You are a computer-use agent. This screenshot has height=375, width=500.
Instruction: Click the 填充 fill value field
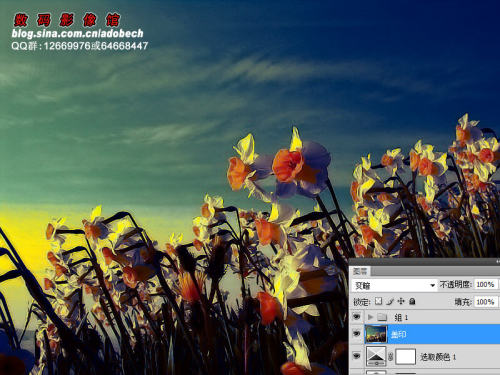pos(485,302)
